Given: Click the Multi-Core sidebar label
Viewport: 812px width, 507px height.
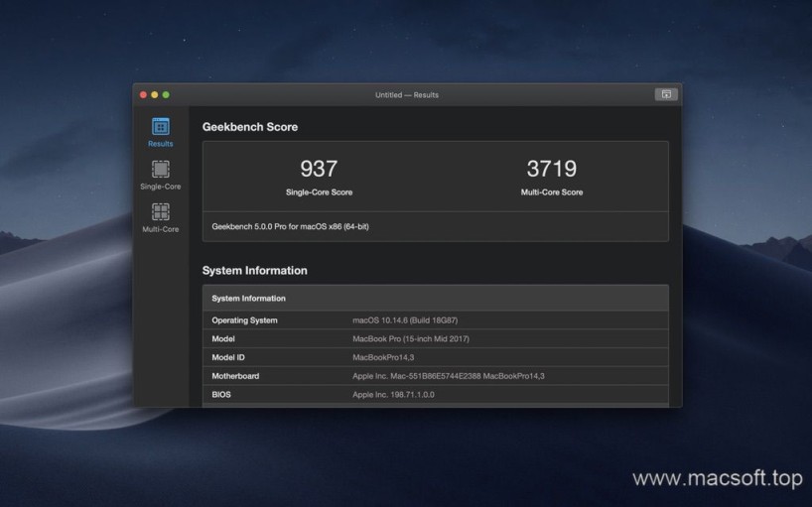Looking at the screenshot, I should [x=160, y=229].
